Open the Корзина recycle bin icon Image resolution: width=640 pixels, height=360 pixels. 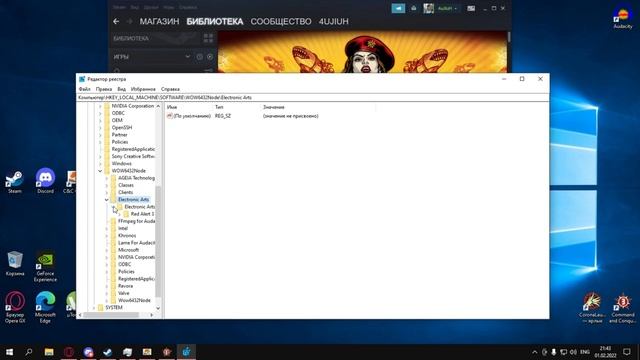point(15,264)
